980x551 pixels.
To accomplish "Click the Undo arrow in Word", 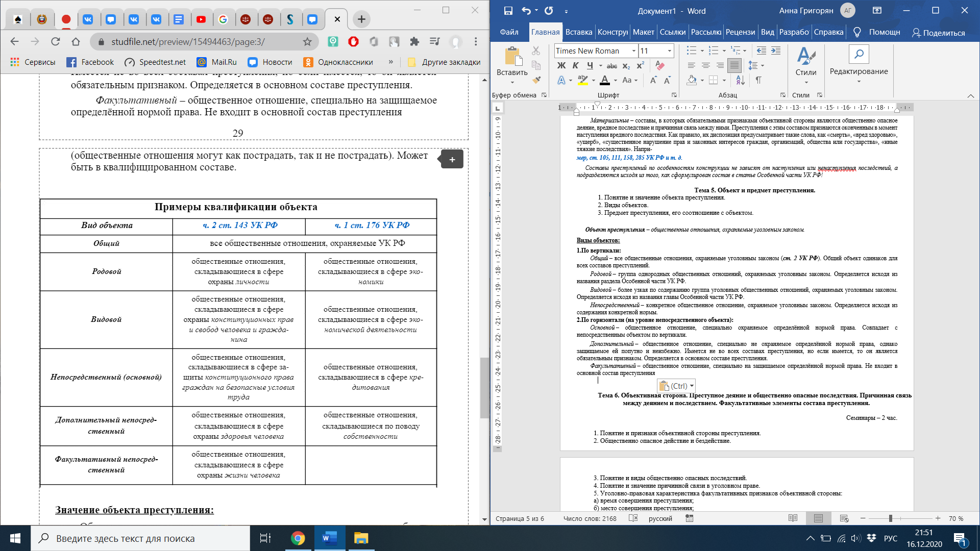I will (526, 11).
